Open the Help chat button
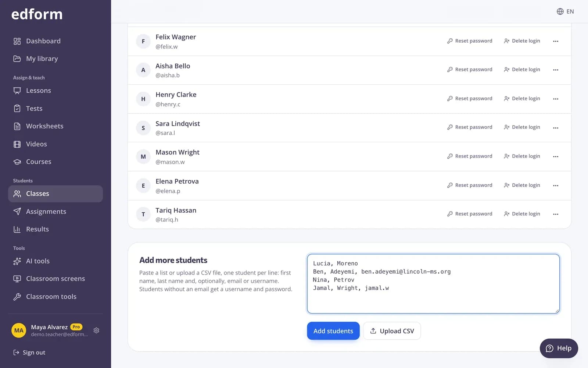The width and height of the screenshot is (588, 368). tap(559, 348)
